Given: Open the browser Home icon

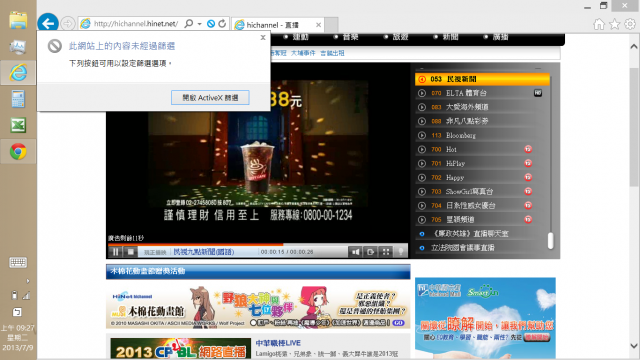Looking at the screenshot, I should click(599, 24).
